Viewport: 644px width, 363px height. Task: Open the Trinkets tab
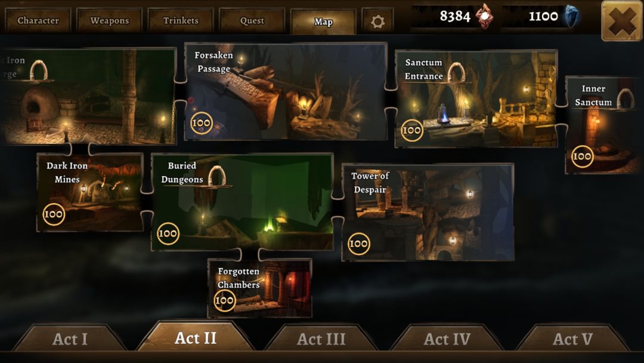coord(181,20)
